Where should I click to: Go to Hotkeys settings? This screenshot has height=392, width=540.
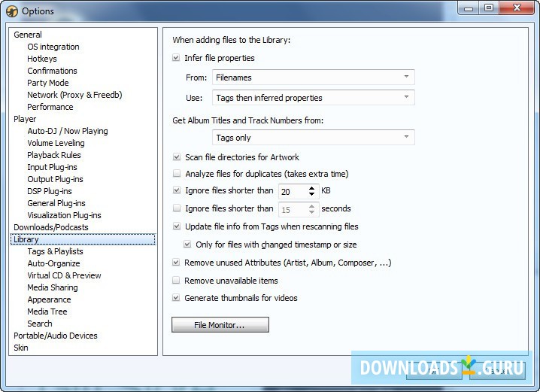point(42,59)
